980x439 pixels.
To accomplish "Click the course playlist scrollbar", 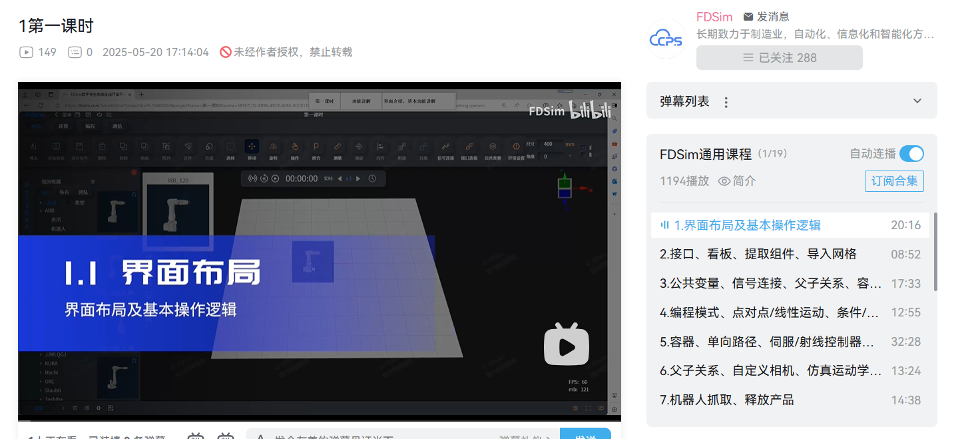I will coord(935,253).
